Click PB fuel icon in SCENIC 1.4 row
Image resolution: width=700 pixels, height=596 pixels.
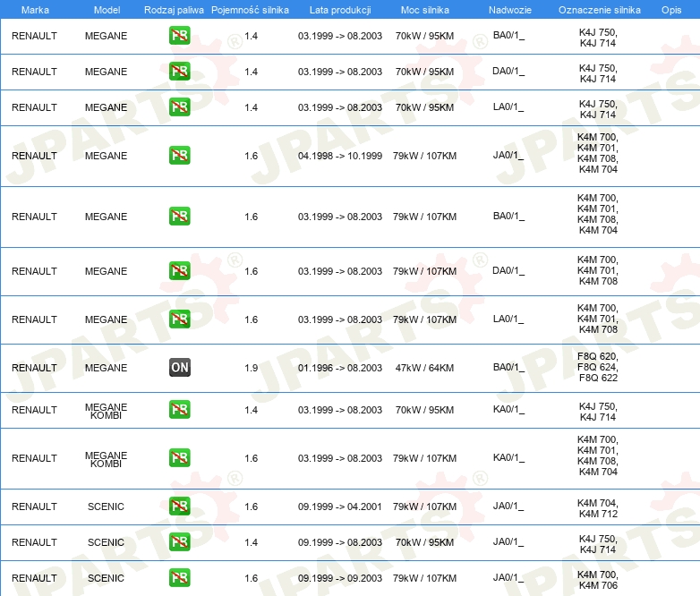pos(179,541)
